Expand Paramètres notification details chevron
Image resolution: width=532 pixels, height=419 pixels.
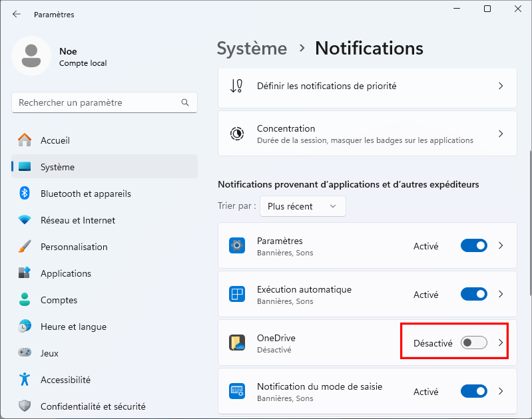[501, 245]
